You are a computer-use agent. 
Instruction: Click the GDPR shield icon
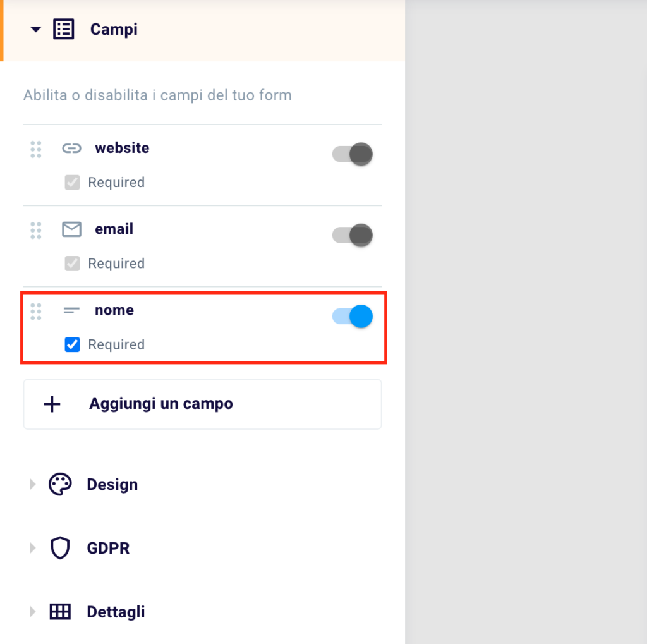click(60, 548)
